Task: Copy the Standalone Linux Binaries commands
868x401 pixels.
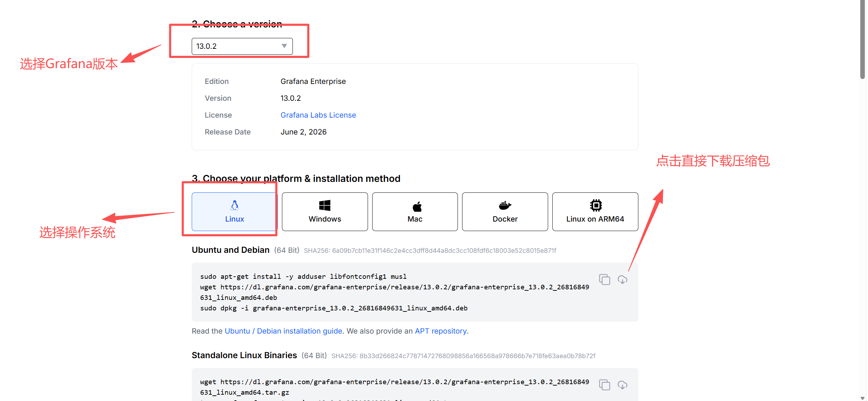Action: [x=605, y=385]
